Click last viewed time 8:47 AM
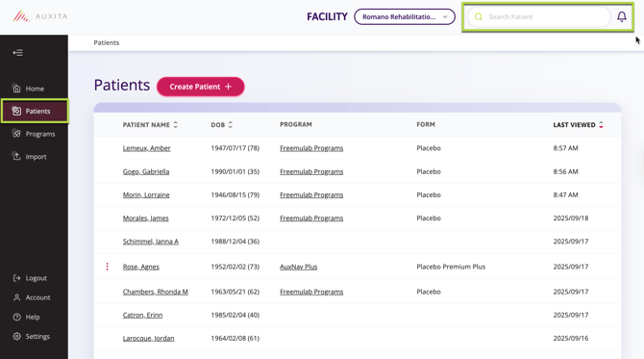 pyautogui.click(x=565, y=195)
